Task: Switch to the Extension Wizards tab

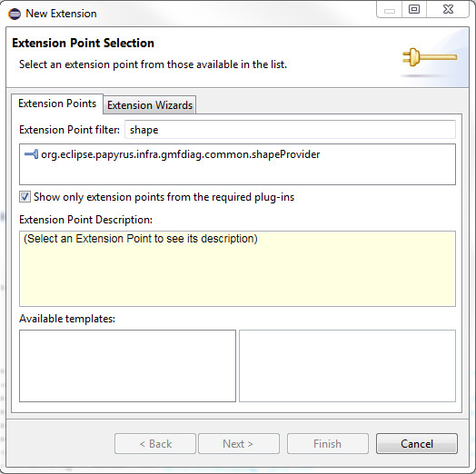Action: [x=150, y=105]
